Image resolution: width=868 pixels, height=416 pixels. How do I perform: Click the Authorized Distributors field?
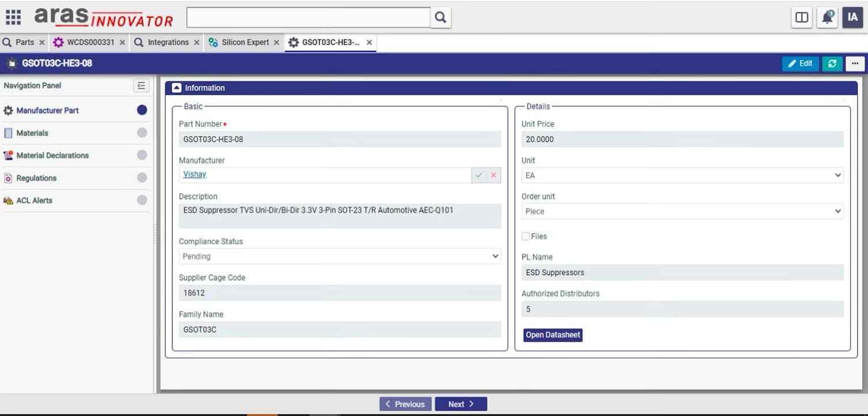pos(682,309)
